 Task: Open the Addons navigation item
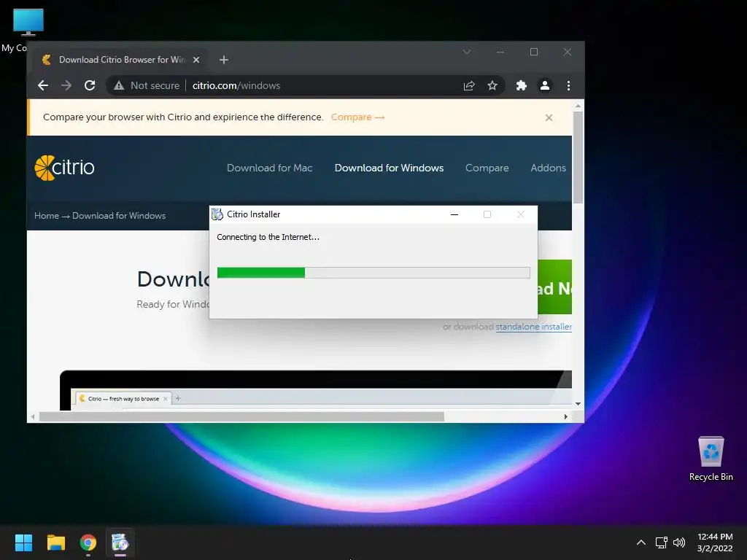pos(549,168)
